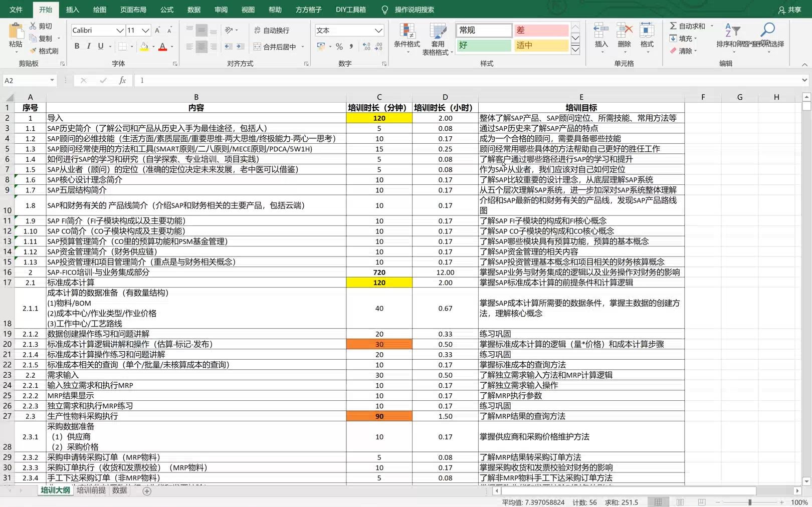Decrease font size with small A
812x507 pixels.
tap(169, 30)
